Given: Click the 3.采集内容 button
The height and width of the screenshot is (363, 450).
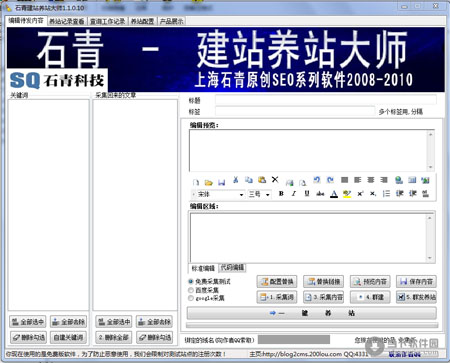Looking at the screenshot, I should [323, 297].
